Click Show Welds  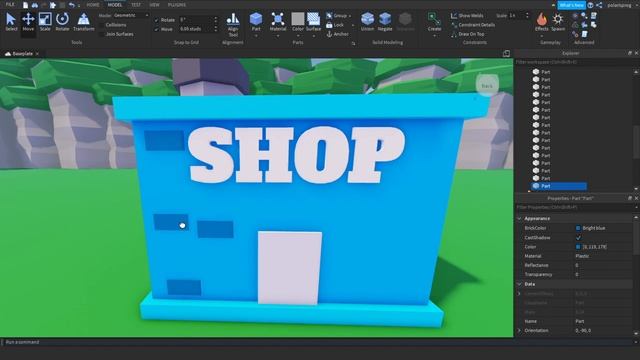tap(467, 16)
